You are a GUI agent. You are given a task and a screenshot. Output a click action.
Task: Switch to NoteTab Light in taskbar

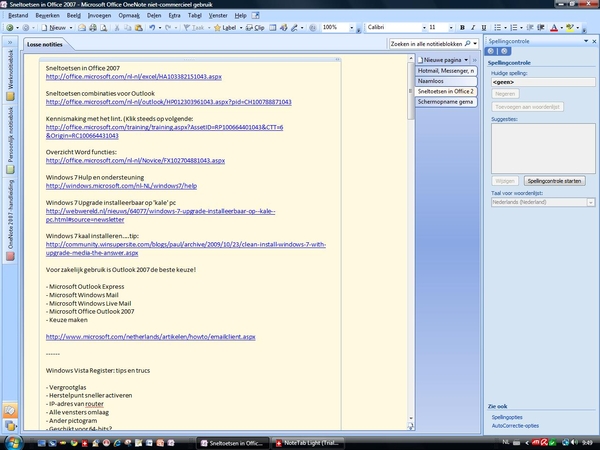tap(308, 443)
